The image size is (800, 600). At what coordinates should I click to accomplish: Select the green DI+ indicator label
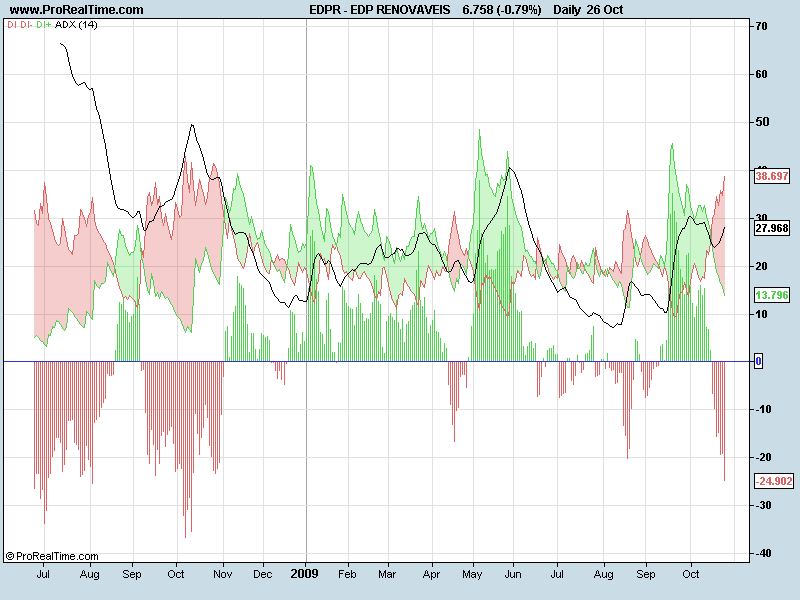pos(43,24)
